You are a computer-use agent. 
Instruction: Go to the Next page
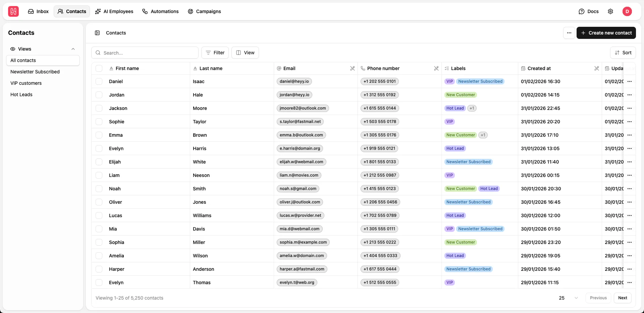[x=623, y=298]
